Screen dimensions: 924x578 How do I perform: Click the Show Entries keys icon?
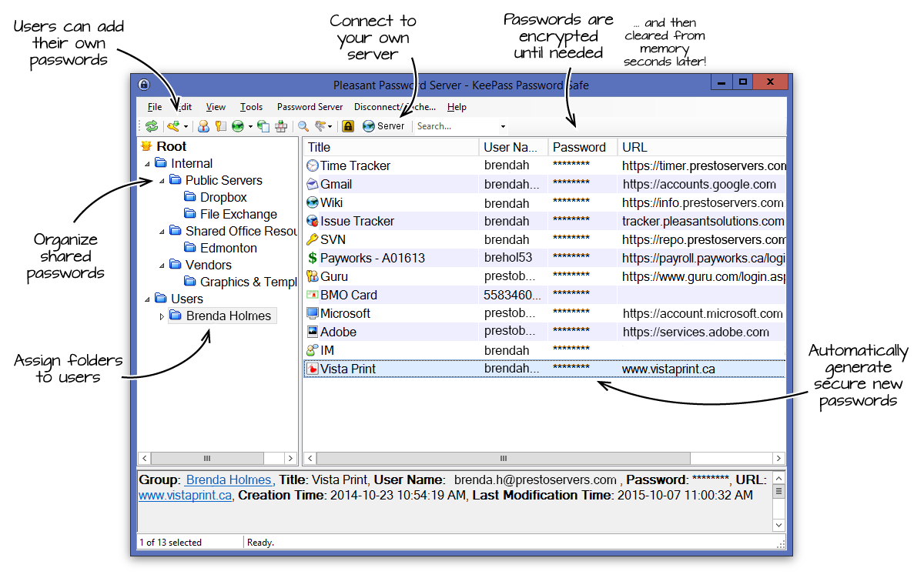click(x=321, y=126)
